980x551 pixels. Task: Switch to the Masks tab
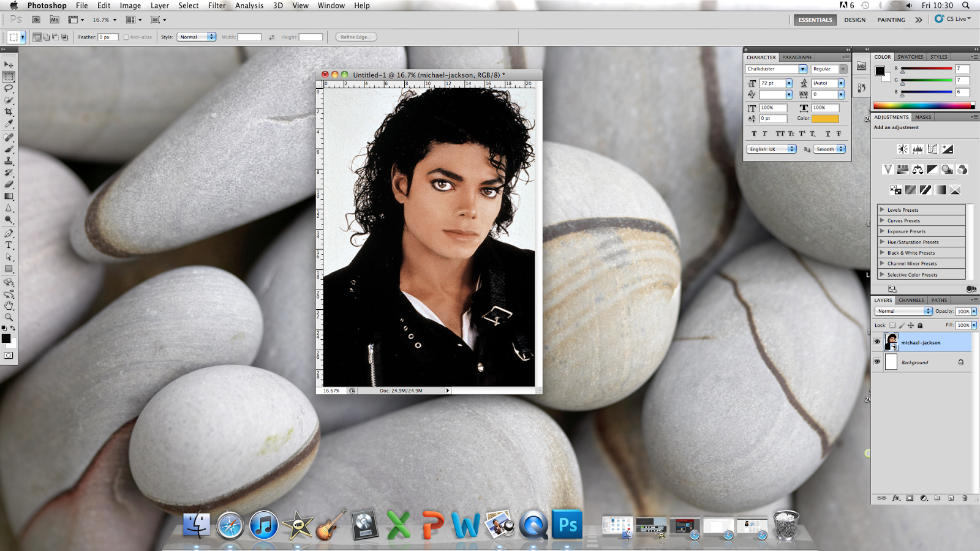pos(923,117)
